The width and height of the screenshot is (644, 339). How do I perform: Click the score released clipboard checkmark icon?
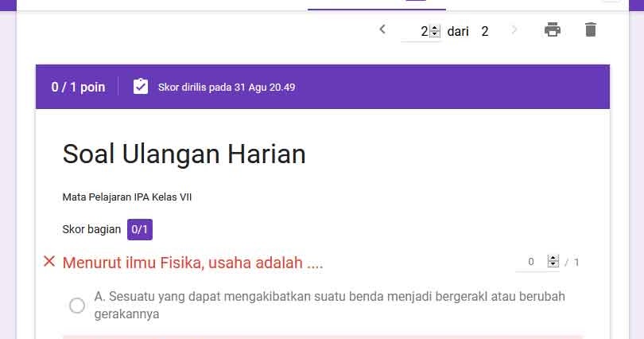pyautogui.click(x=141, y=86)
